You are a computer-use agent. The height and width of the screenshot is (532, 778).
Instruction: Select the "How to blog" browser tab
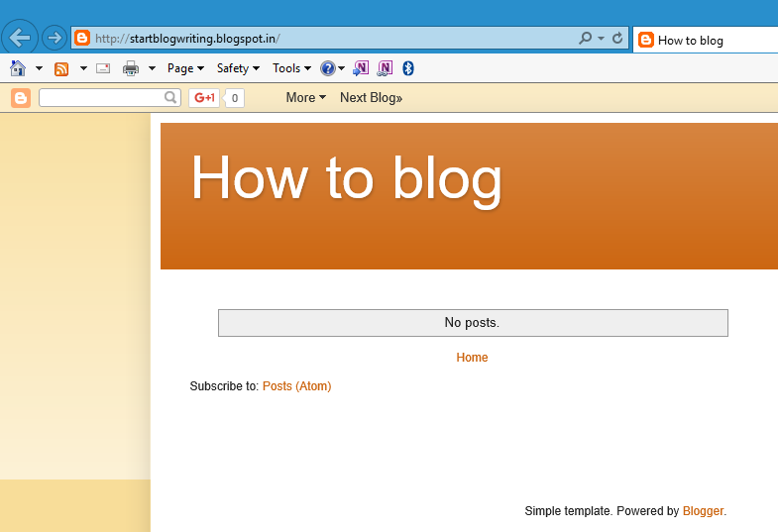[706, 41]
